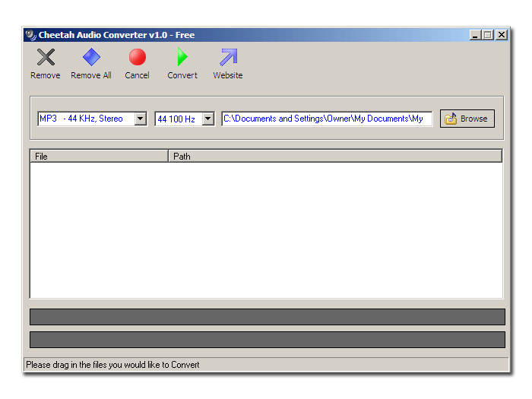Viewport: 532px width, 399px height.
Task: Click the Remove X icon
Action: click(46, 57)
